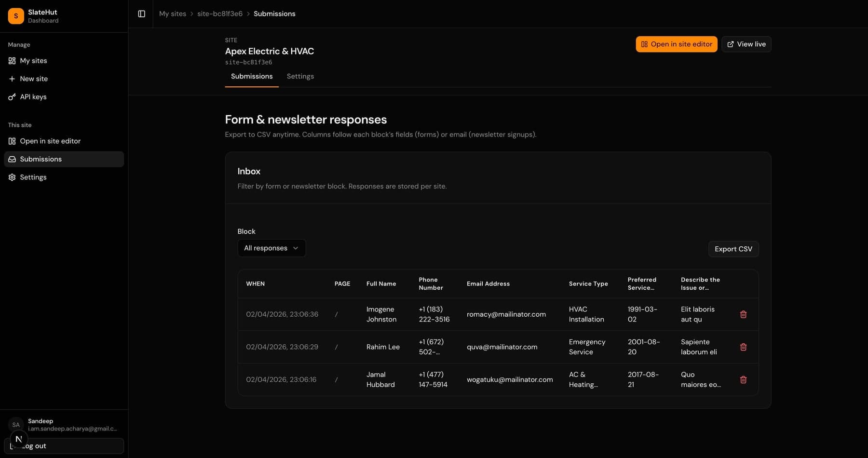Click the Full Name column header

[381, 284]
